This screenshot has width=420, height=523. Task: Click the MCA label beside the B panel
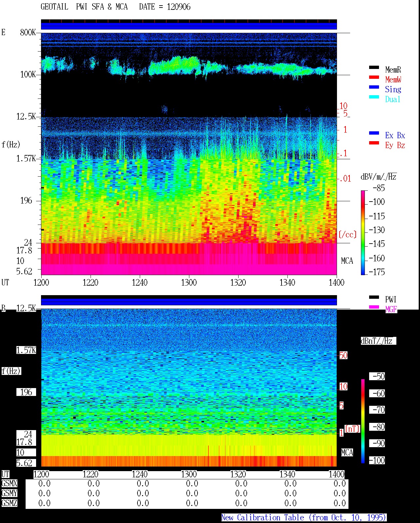click(x=347, y=452)
